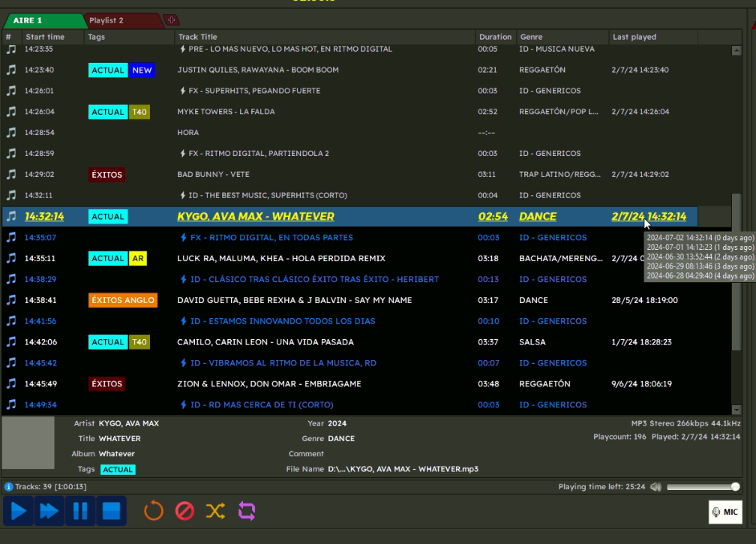
Task: Click lightning icon of ID - ESTAMOS INNOVANDO
Action: pyautogui.click(x=183, y=321)
